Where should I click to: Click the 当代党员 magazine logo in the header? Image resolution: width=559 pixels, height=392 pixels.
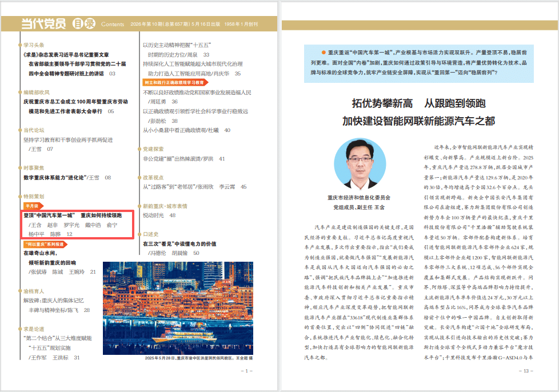coord(43,24)
